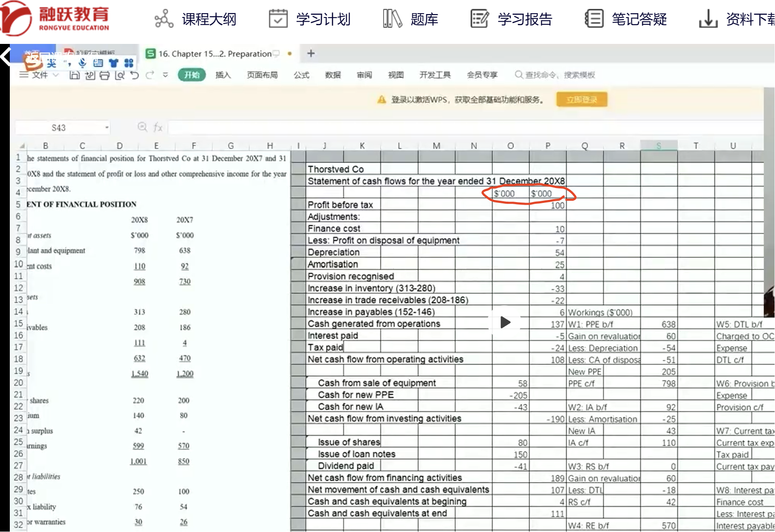
Task: Click the four-squares toolbox icon in input bar
Action: [129, 64]
